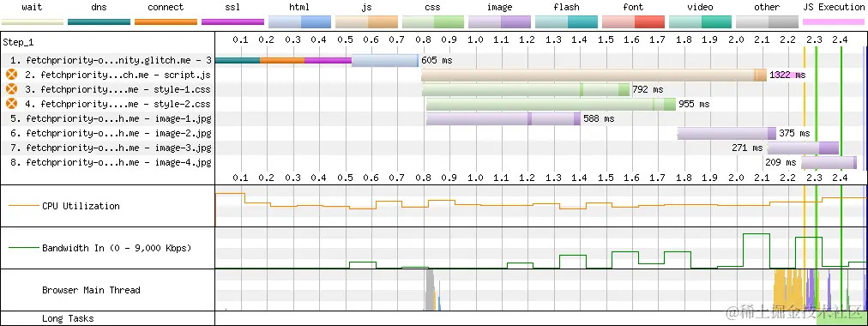868x326 pixels.
Task: Click the yellow scripting activity in main thread
Action: pos(789,291)
